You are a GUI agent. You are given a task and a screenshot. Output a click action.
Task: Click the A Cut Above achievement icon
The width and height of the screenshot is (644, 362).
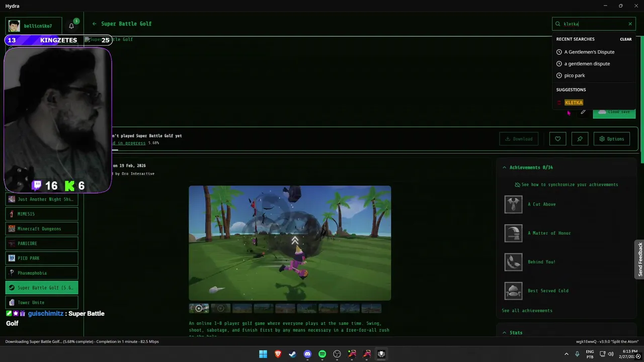click(x=513, y=205)
